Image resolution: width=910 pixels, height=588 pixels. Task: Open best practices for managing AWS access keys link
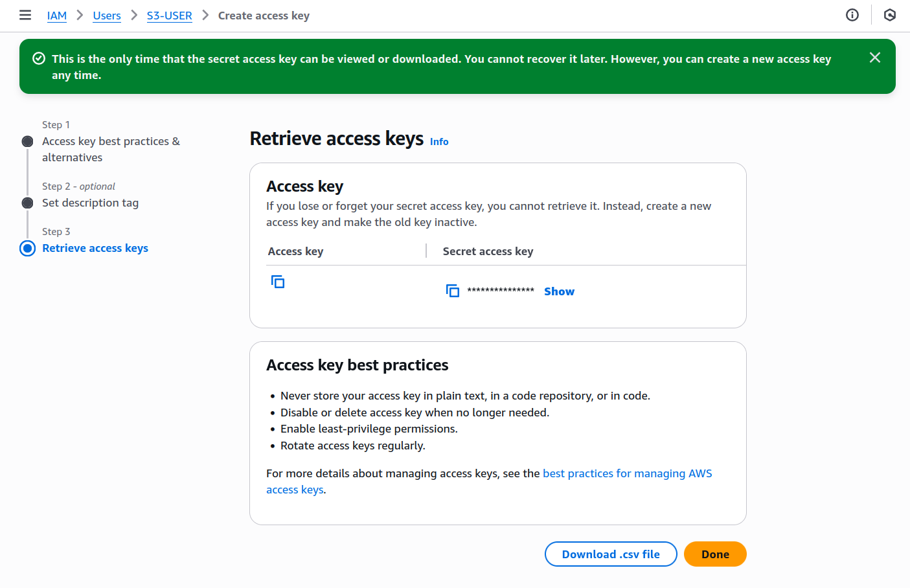(x=489, y=482)
